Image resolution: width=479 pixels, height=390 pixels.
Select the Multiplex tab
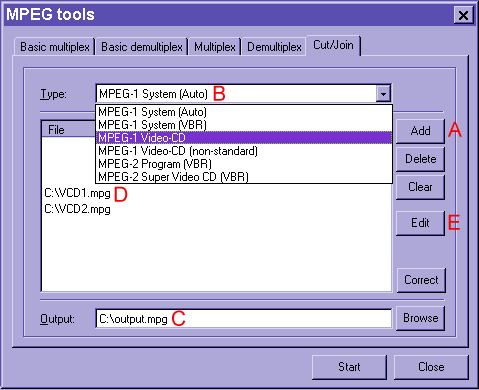pyautogui.click(x=215, y=47)
